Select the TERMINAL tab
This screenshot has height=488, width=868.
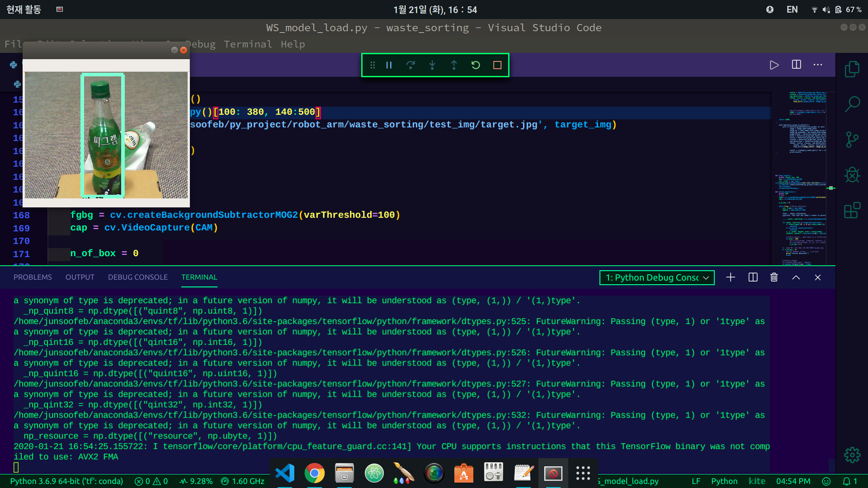click(199, 277)
